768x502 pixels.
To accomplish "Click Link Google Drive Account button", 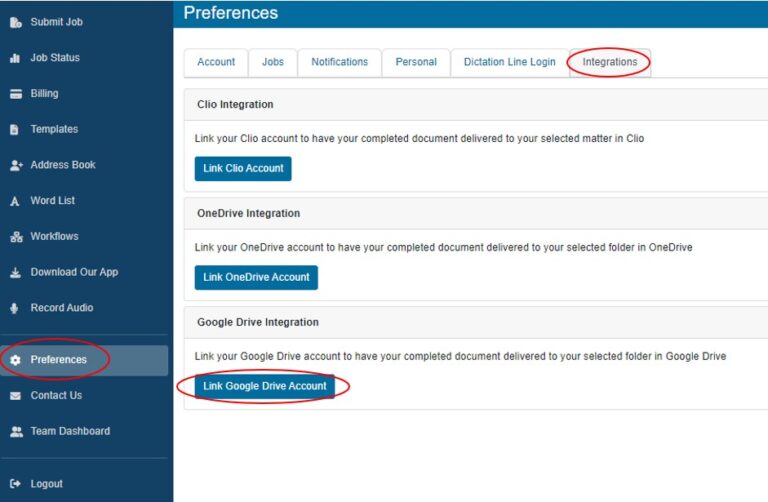I will click(x=264, y=386).
